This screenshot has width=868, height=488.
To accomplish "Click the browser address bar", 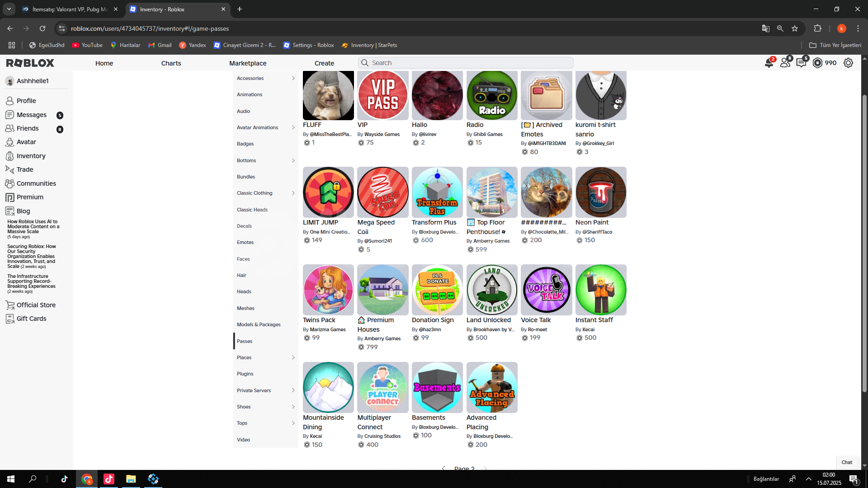I will tap(407, 28).
